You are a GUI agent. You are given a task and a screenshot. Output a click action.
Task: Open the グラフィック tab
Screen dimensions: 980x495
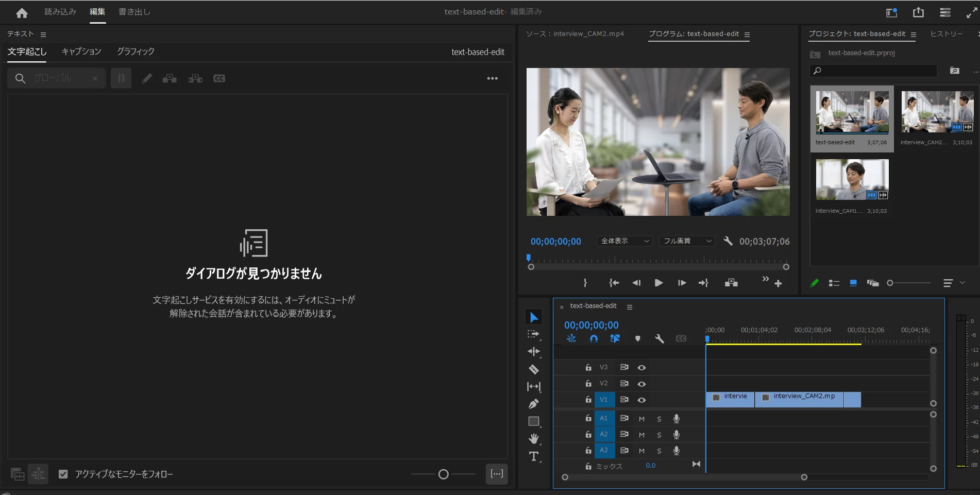136,52
